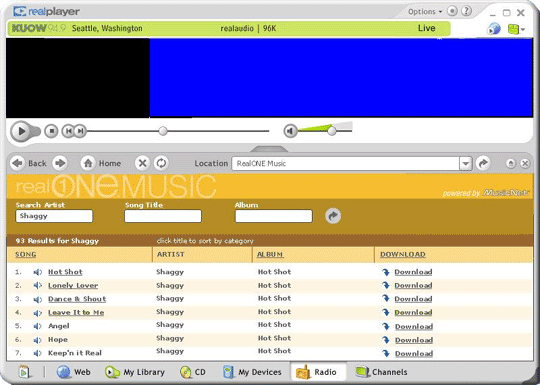Click the Now Playing icon in bottom bar
Viewport: 540px width, 385px height.
[24, 372]
